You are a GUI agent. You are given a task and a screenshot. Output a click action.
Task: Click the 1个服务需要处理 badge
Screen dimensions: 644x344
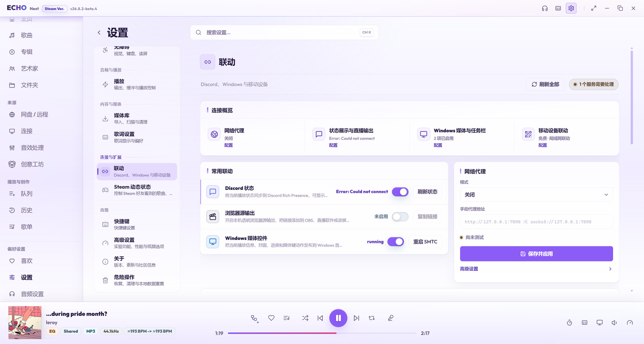point(594,84)
